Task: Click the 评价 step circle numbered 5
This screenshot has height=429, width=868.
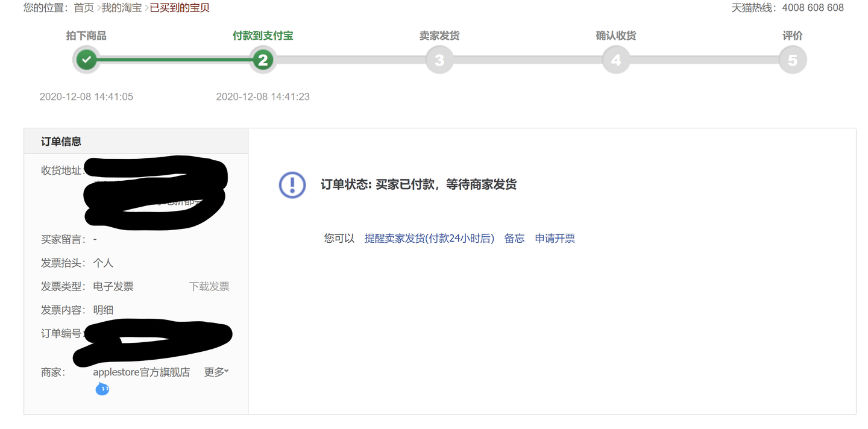Action: click(792, 60)
